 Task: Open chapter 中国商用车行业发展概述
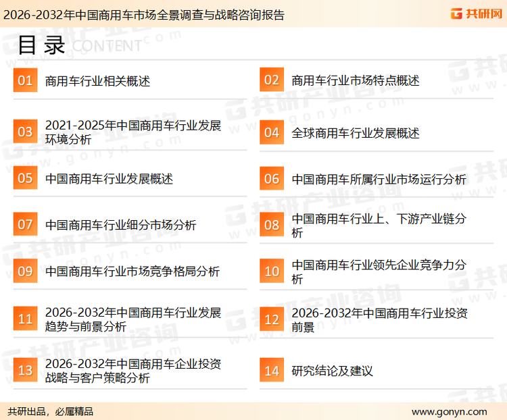tap(109, 179)
